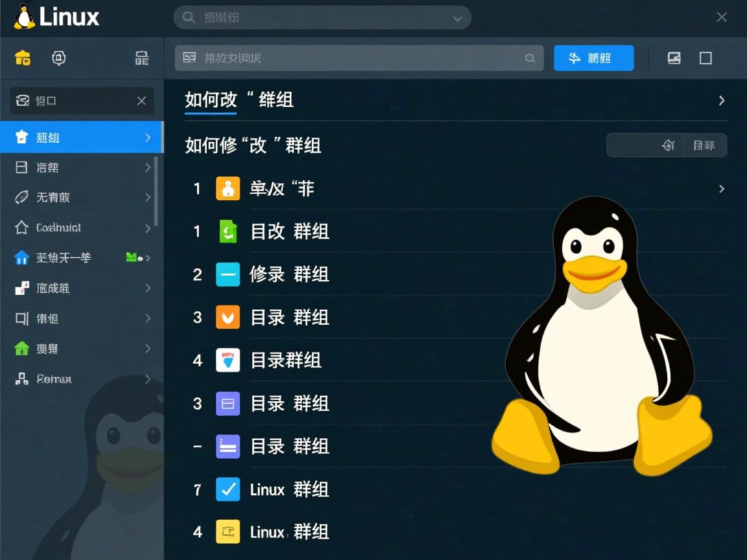Clear the sidebar search field with its X
This screenshot has width=747, height=560.
tap(141, 101)
